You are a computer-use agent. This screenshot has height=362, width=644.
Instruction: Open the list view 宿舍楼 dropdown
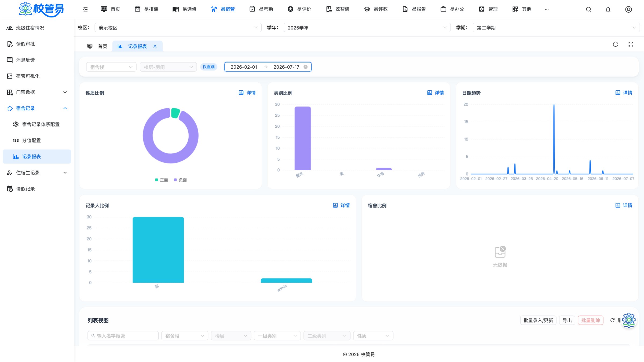pos(185,336)
